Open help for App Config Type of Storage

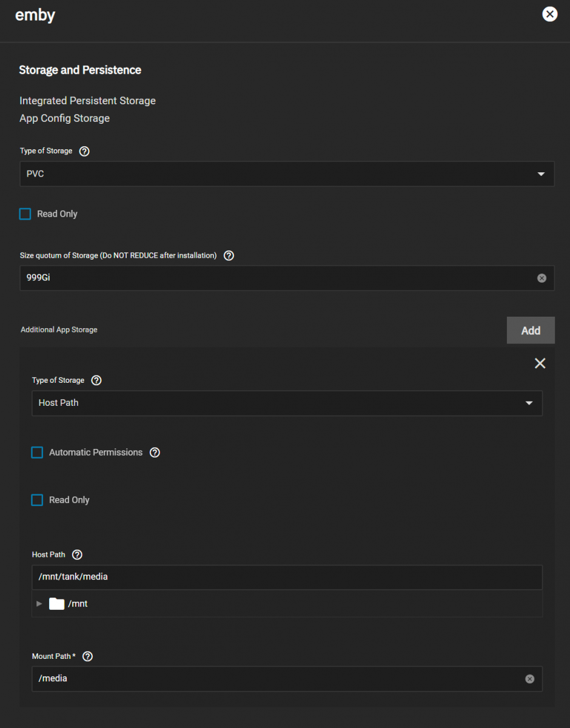click(84, 151)
